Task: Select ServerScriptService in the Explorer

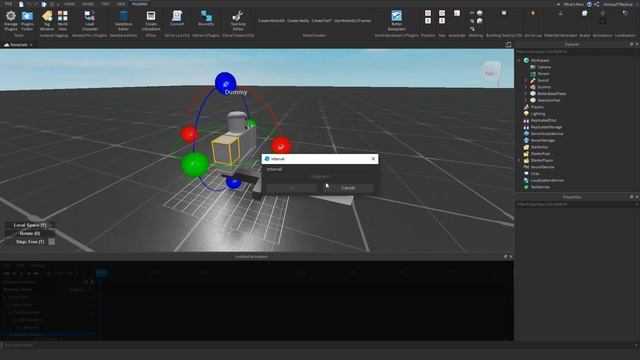Action: tap(547, 134)
